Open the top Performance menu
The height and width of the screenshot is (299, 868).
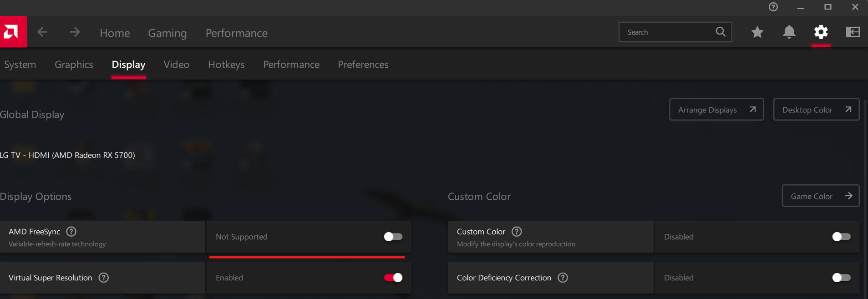(237, 33)
